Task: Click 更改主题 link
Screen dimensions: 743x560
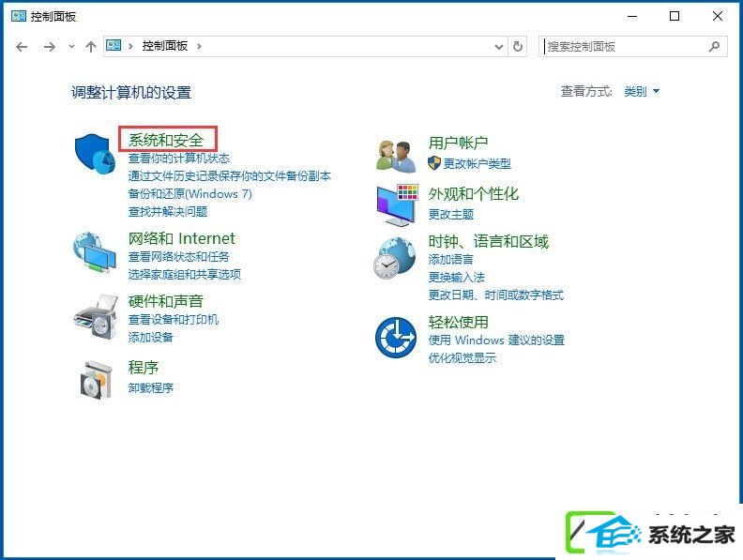Action: [451, 215]
